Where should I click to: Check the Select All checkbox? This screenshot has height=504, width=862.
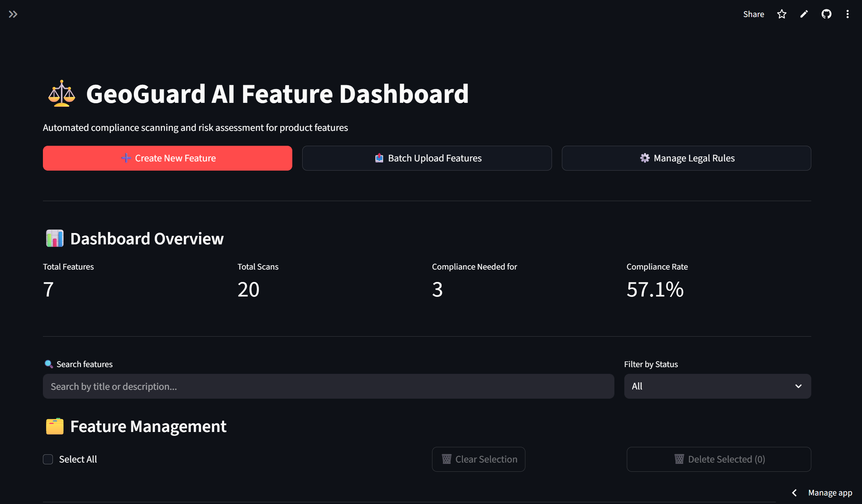coord(48,459)
